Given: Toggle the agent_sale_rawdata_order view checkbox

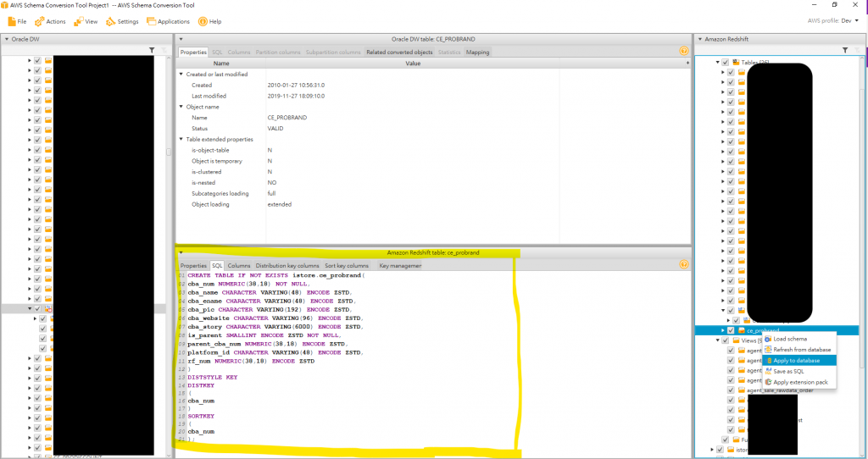Looking at the screenshot, I should click(732, 390).
